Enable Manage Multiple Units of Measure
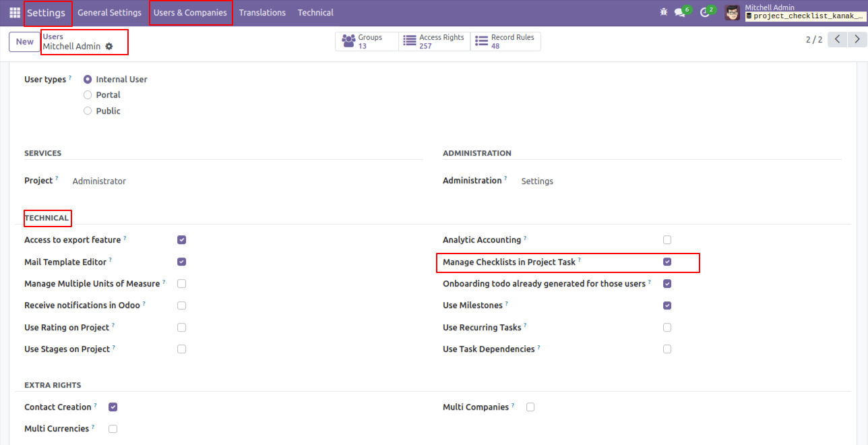The height and width of the screenshot is (445, 868). [182, 284]
